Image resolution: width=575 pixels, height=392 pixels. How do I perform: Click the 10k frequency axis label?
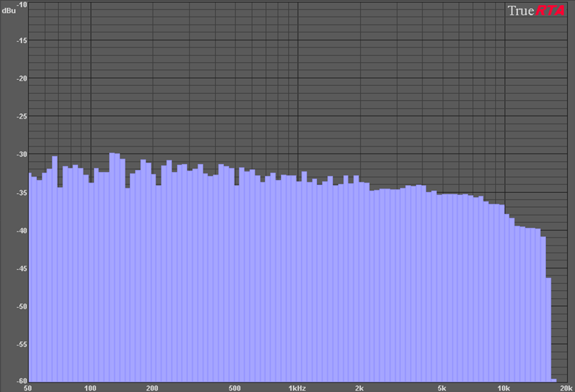504,388
